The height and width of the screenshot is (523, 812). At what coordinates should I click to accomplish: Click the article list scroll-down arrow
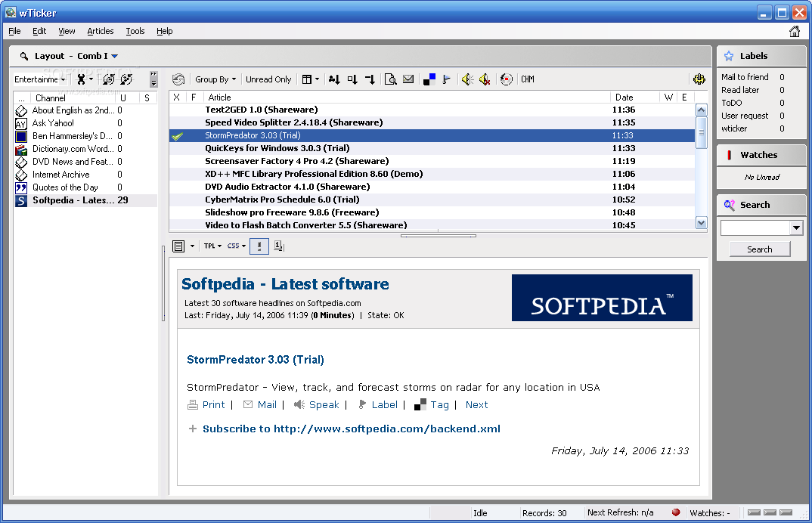coord(701,223)
